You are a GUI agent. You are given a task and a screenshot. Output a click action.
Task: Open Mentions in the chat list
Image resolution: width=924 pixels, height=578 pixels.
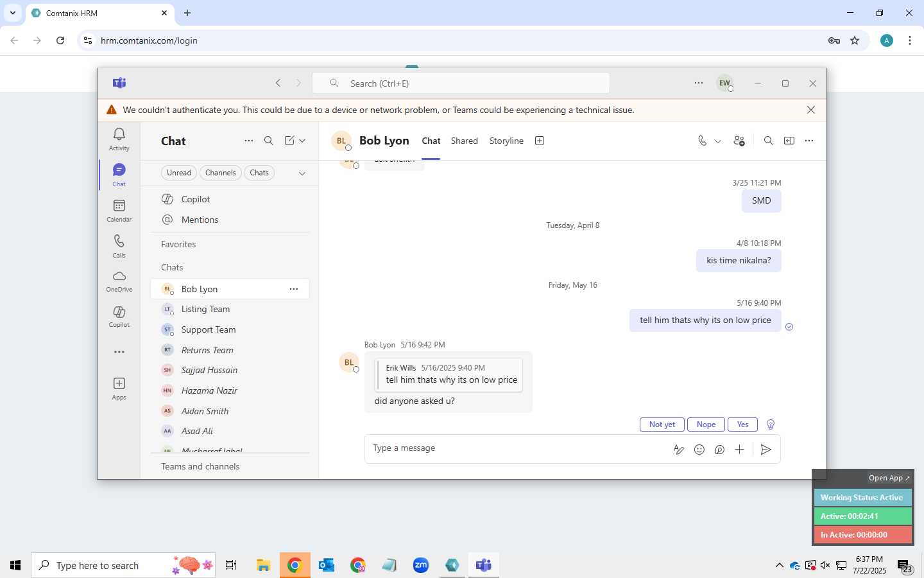tap(230, 220)
